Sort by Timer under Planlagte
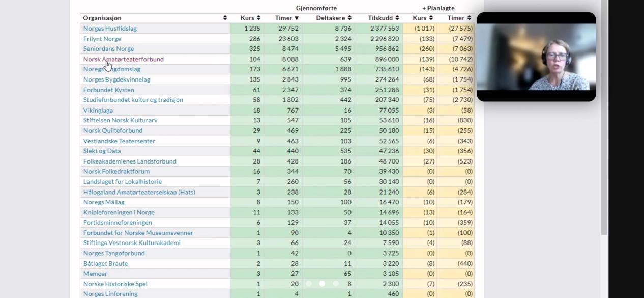The height and width of the screenshot is (298, 644). 459,18
